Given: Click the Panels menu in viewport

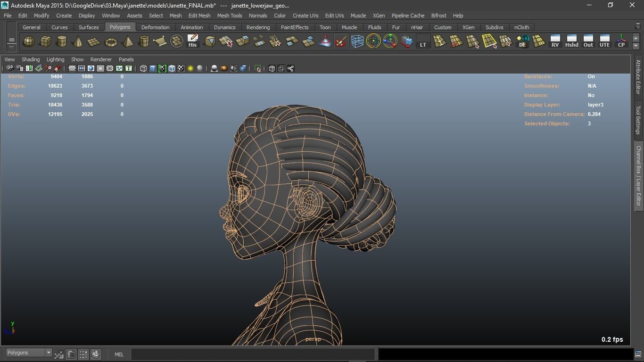Looking at the screenshot, I should (x=126, y=59).
